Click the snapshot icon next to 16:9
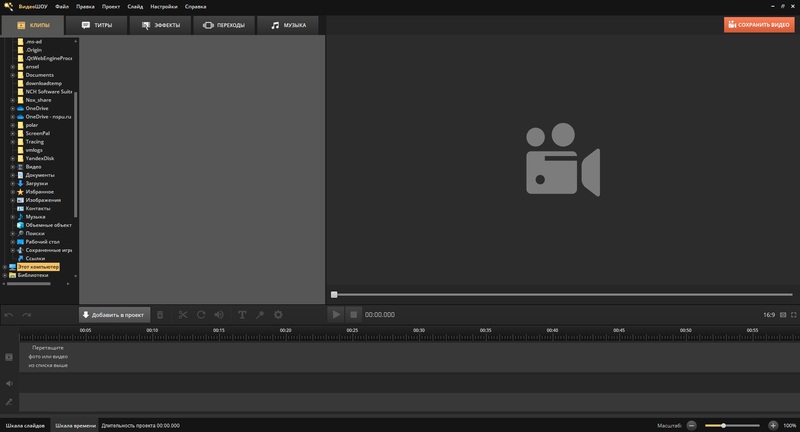 tap(781, 314)
